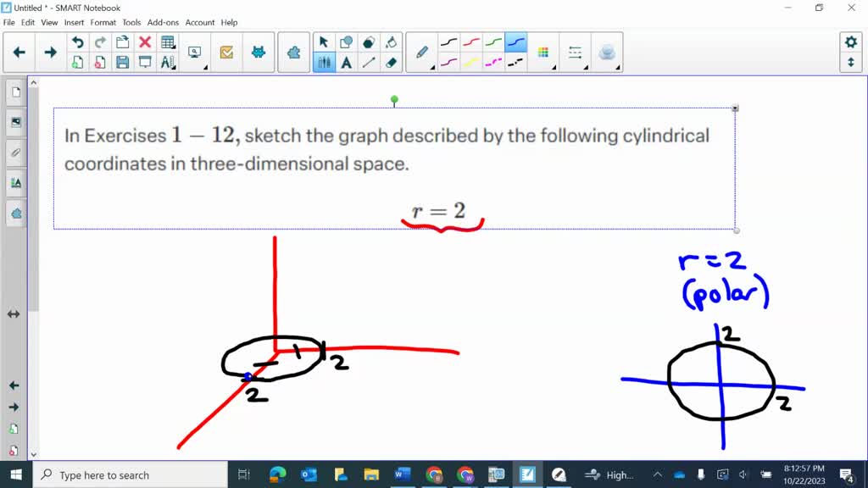
Task: Open the Insert Table dropdown
Action: click(168, 42)
